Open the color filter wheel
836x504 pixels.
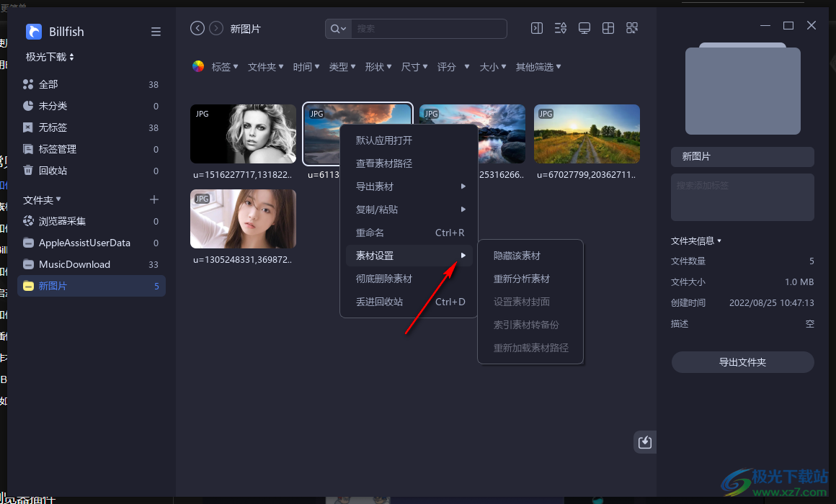click(197, 66)
